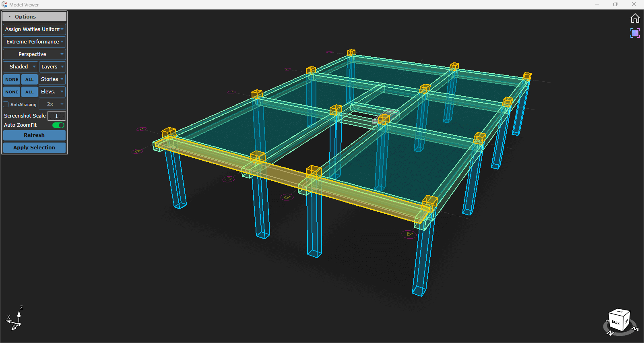
Task: Click the Screenshot Scale input field
Action: pos(56,116)
